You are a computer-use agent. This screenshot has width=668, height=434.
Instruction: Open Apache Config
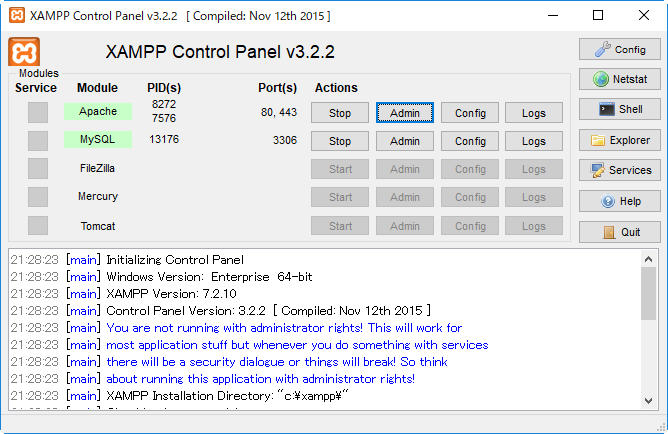click(x=470, y=113)
